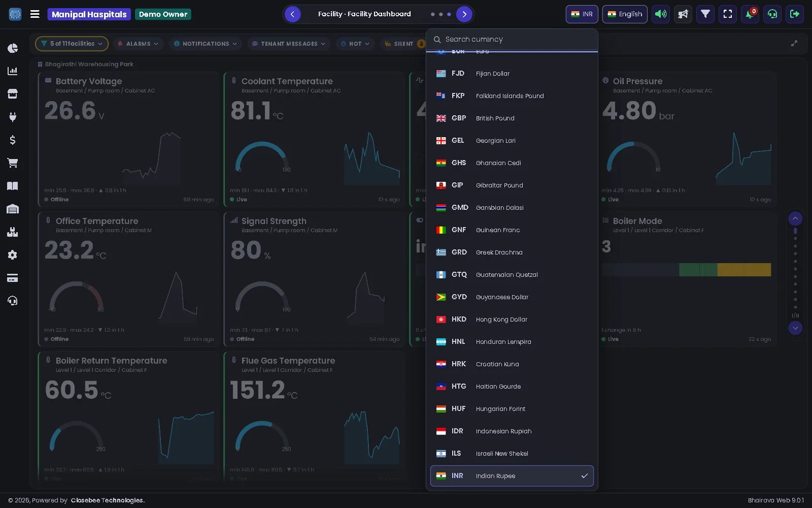The height and width of the screenshot is (508, 812).
Task: Open the card payment sidebar icon
Action: tap(13, 278)
